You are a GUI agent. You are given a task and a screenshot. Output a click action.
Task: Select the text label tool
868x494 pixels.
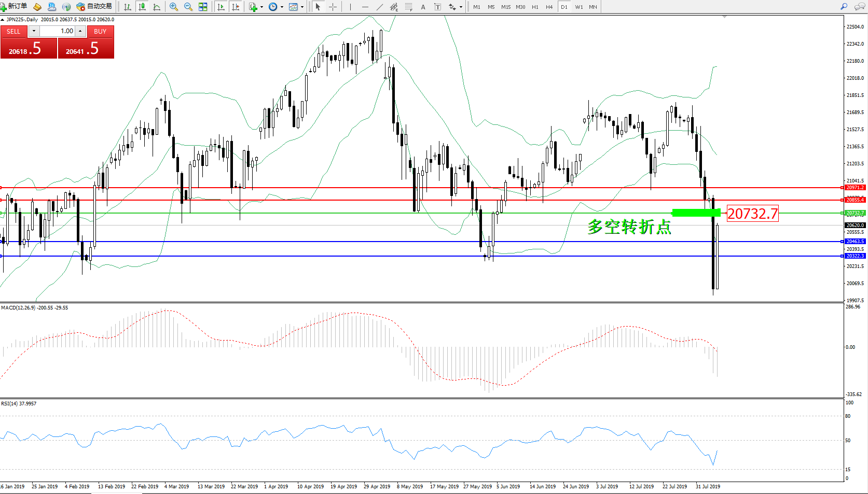[423, 7]
